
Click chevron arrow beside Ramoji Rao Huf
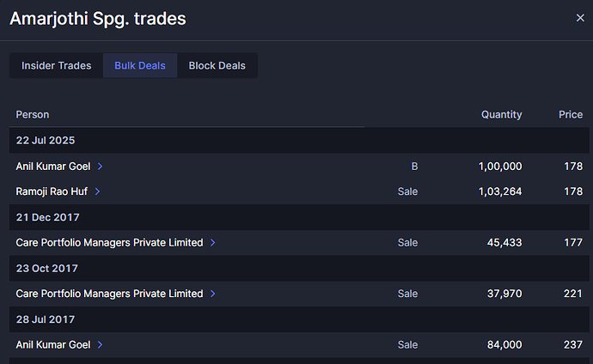pyautogui.click(x=97, y=191)
